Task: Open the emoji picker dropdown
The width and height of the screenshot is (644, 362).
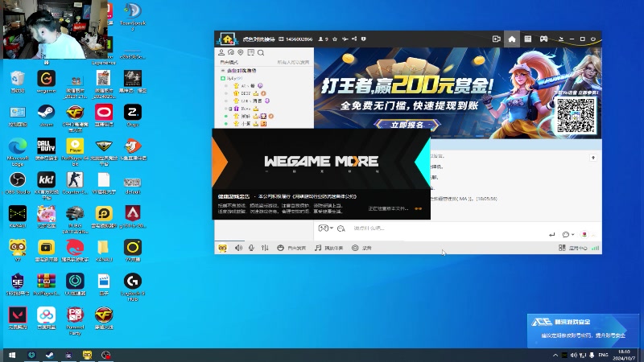Action: (x=568, y=235)
